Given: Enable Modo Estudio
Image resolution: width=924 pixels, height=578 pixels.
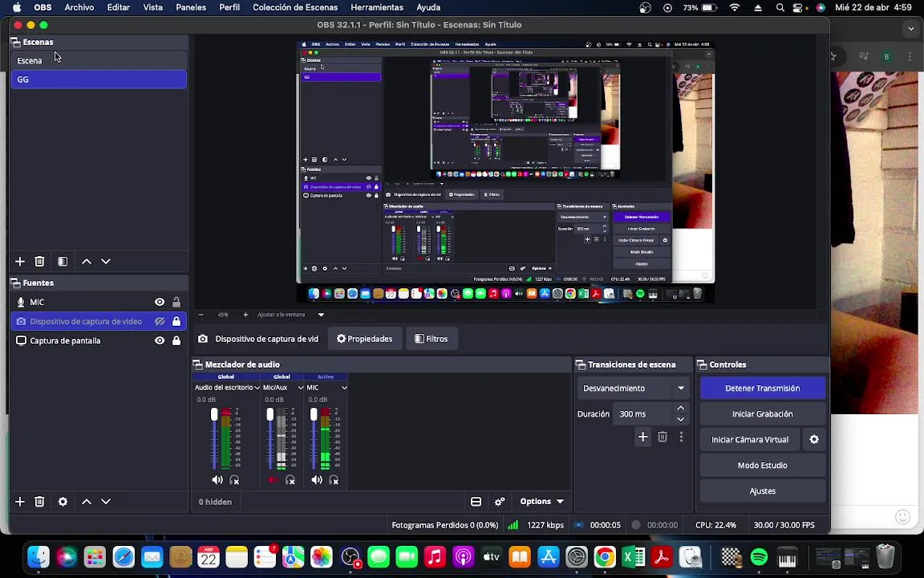Looking at the screenshot, I should click(763, 466).
